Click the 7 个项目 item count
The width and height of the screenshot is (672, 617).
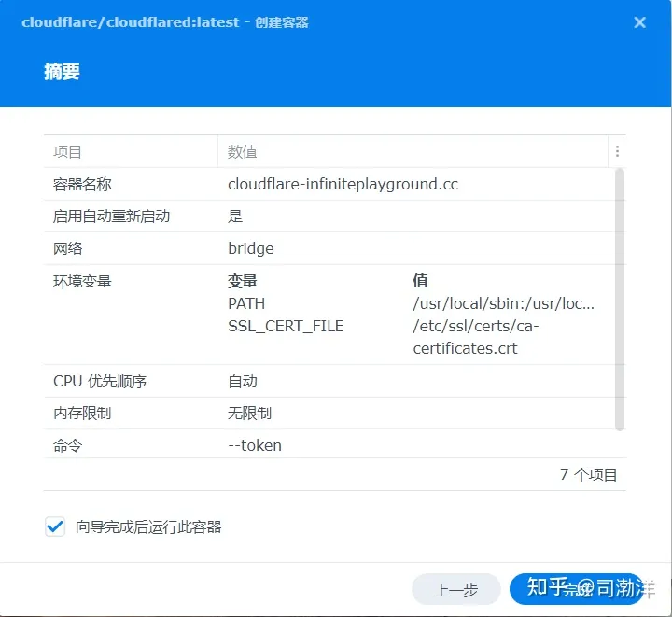pyautogui.click(x=588, y=474)
